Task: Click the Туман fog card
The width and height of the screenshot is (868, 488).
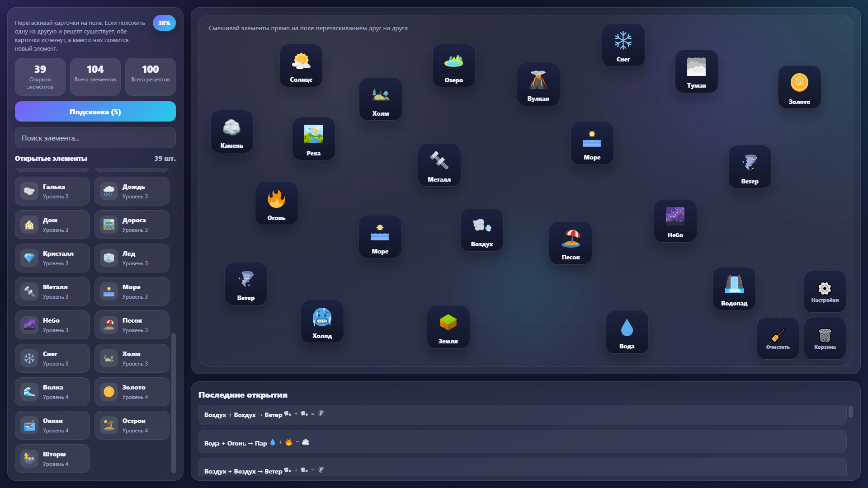Action: (x=696, y=71)
